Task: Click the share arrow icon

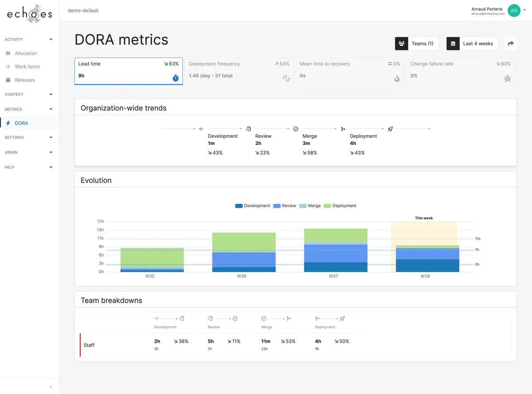Action: point(511,43)
